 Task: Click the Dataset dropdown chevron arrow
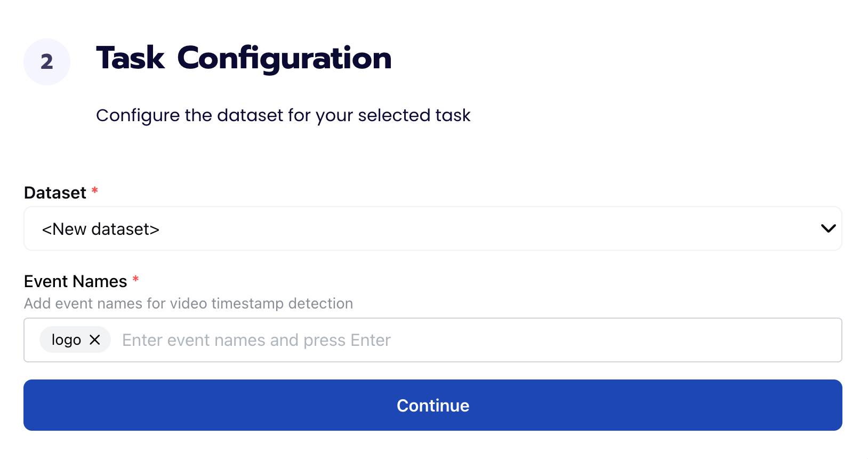click(828, 229)
